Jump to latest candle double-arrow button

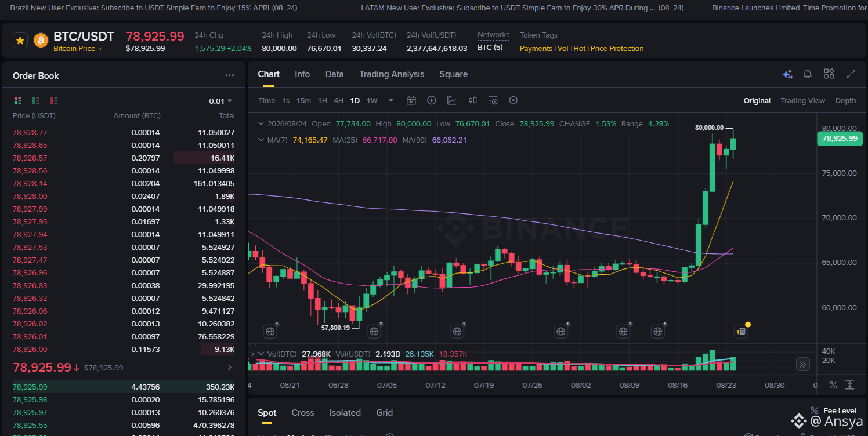click(x=803, y=364)
